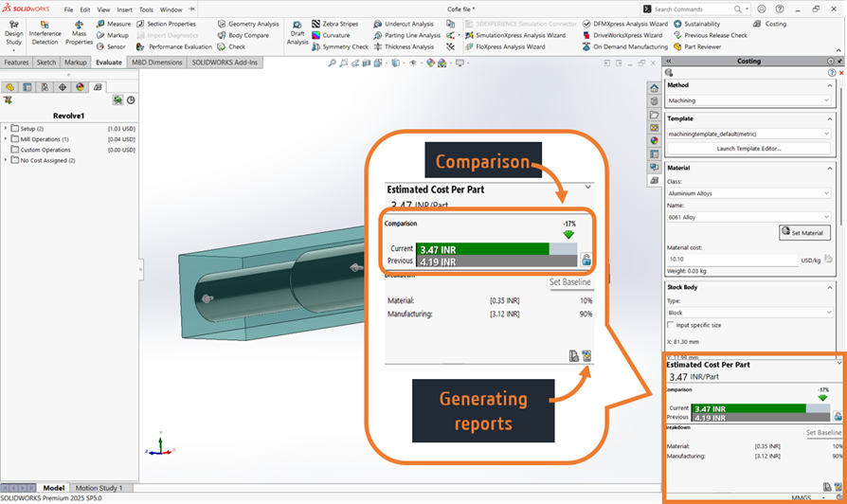Open the DisplayManager tab icon

80,87
